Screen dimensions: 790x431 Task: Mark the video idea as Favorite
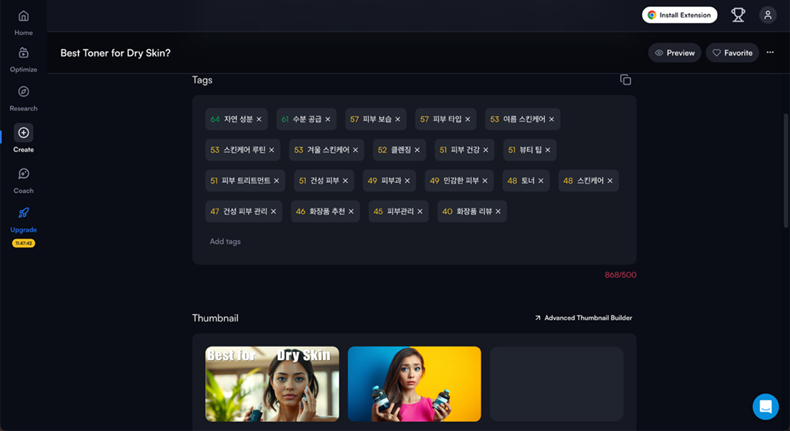[x=731, y=53]
